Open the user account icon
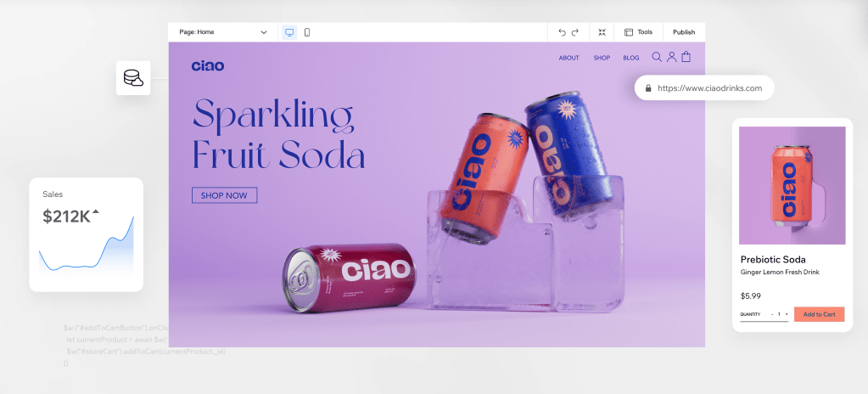The image size is (868, 394). (x=671, y=58)
